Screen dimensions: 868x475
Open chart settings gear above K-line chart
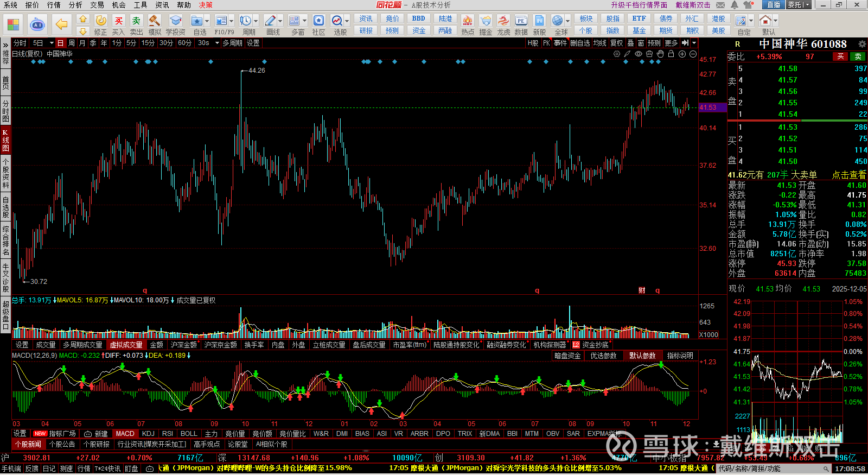617,54
